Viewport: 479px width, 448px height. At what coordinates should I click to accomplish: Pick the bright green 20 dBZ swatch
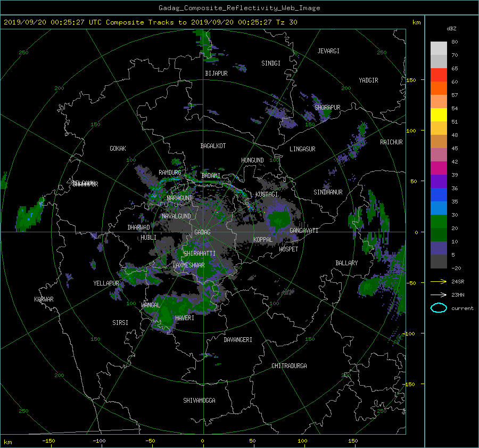[439, 221]
